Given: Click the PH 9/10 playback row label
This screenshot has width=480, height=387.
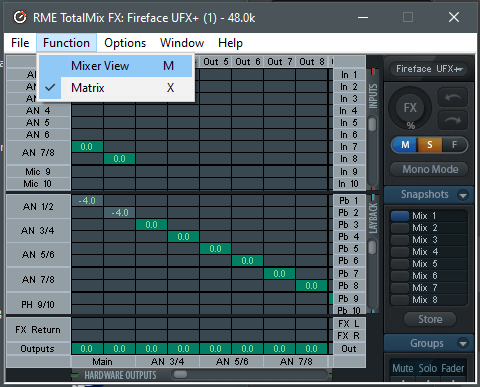Looking at the screenshot, I should coord(38,304).
